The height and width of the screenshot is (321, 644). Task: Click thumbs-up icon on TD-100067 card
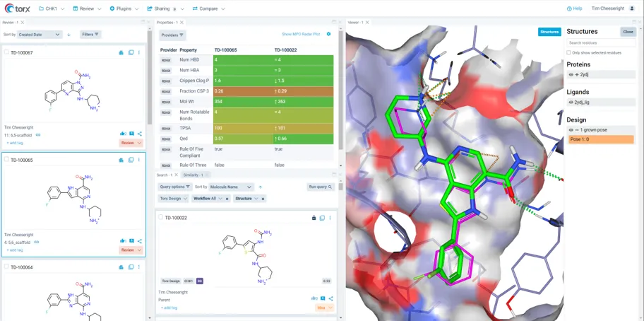click(123, 134)
